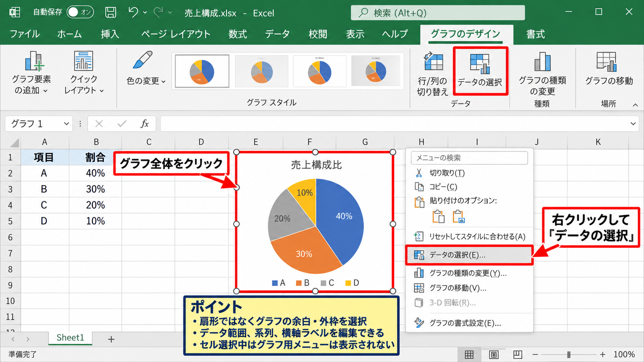
Task: Click the zoom slider handle
Action: coord(569,354)
